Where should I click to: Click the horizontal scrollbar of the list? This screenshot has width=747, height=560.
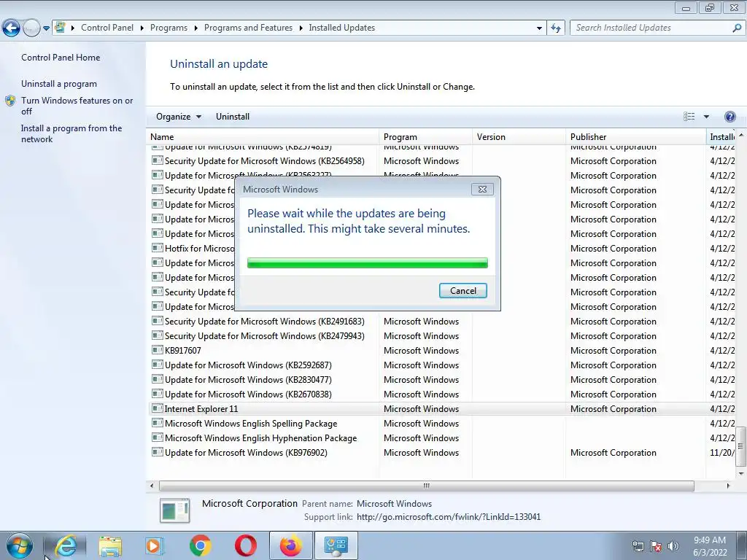click(426, 486)
